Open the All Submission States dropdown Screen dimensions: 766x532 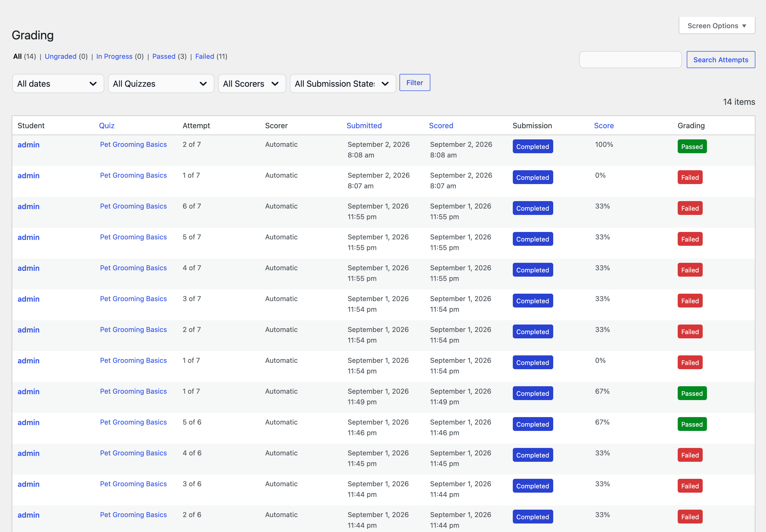(x=343, y=83)
